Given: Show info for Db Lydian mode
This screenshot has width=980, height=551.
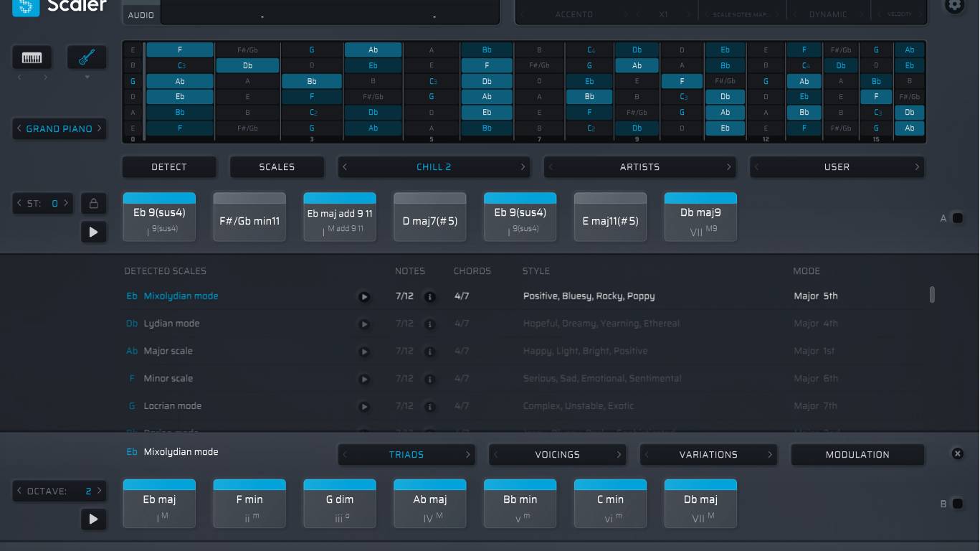Looking at the screenshot, I should coord(429,324).
